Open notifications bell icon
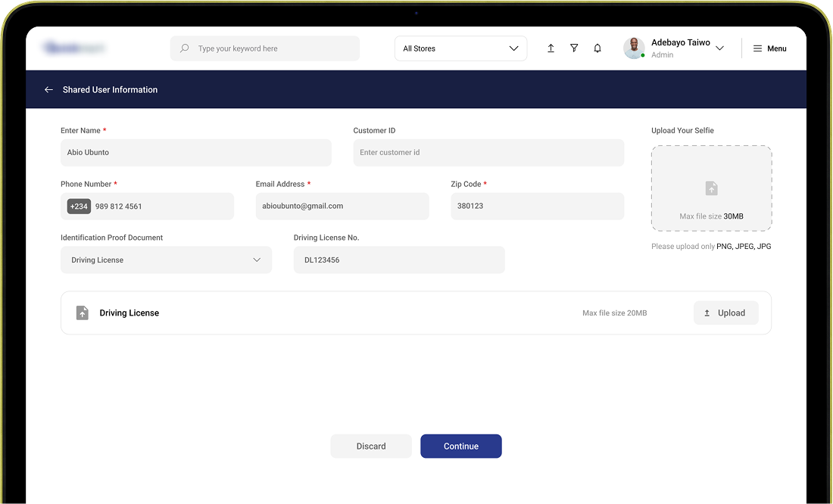 coord(597,48)
